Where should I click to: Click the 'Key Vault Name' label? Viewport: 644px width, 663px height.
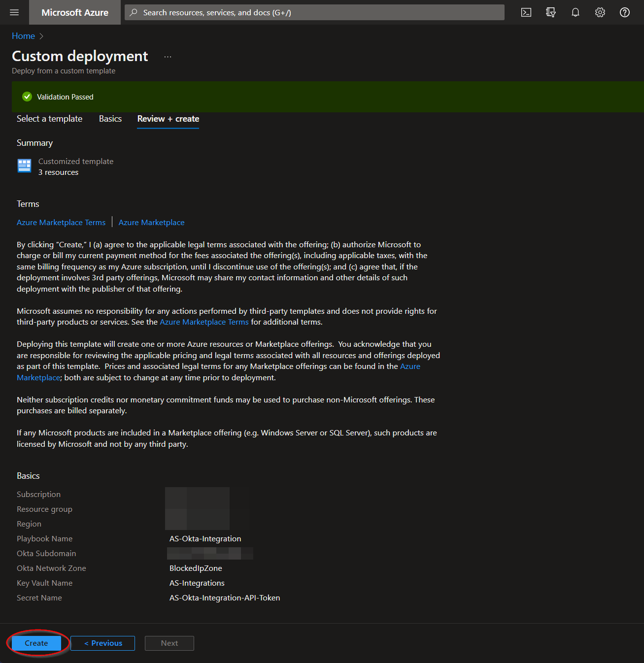(44, 583)
